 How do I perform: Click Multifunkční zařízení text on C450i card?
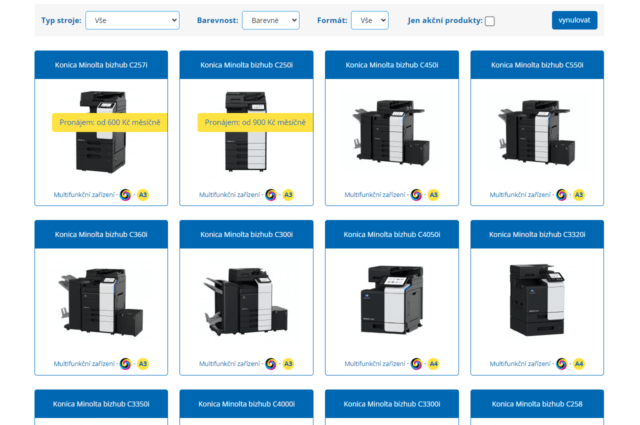375,195
